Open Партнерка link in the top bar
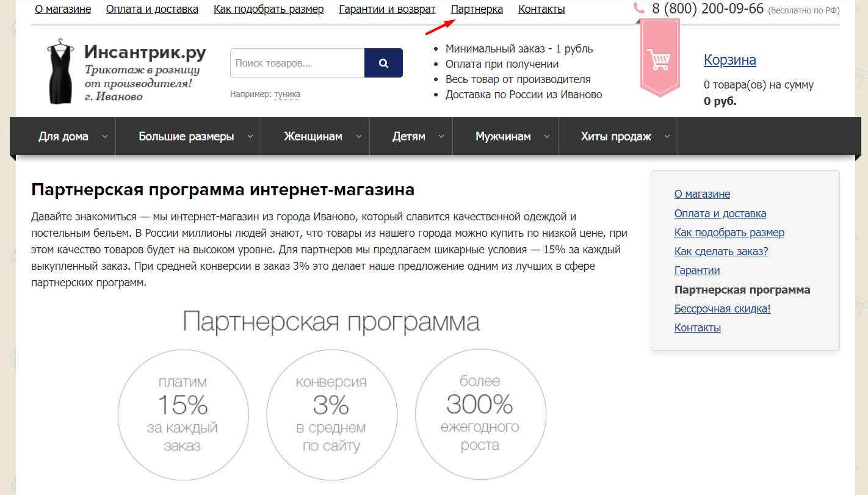868x495 pixels. (x=477, y=9)
